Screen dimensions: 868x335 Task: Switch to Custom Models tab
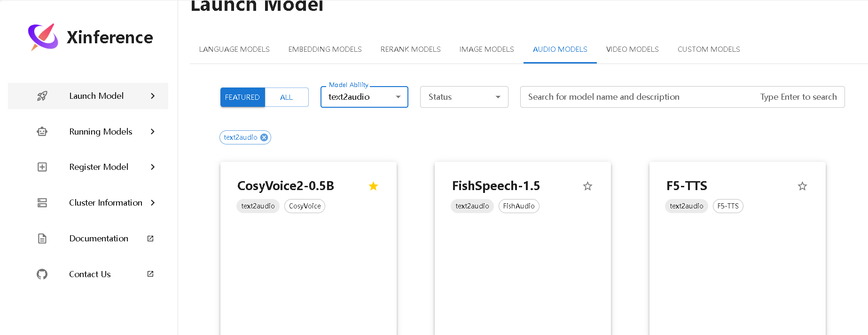point(709,49)
